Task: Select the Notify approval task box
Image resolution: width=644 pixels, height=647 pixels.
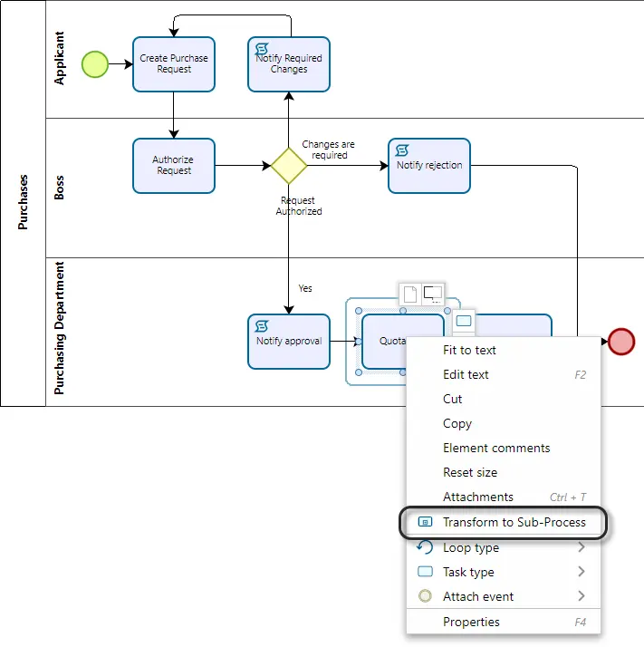Action: coord(289,342)
